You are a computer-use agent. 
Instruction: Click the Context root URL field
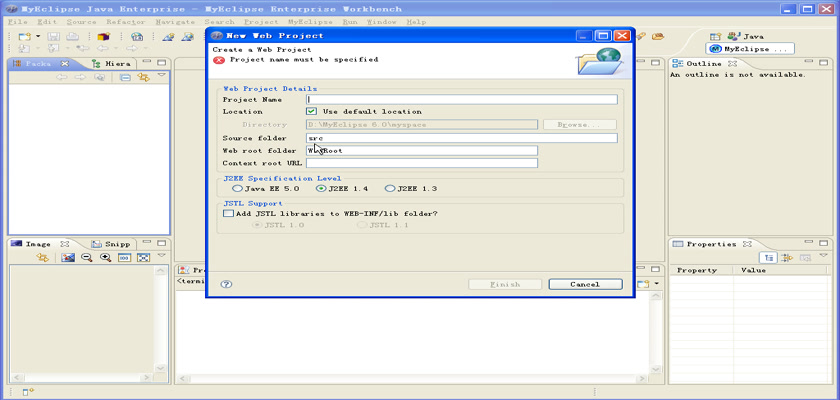(422, 163)
